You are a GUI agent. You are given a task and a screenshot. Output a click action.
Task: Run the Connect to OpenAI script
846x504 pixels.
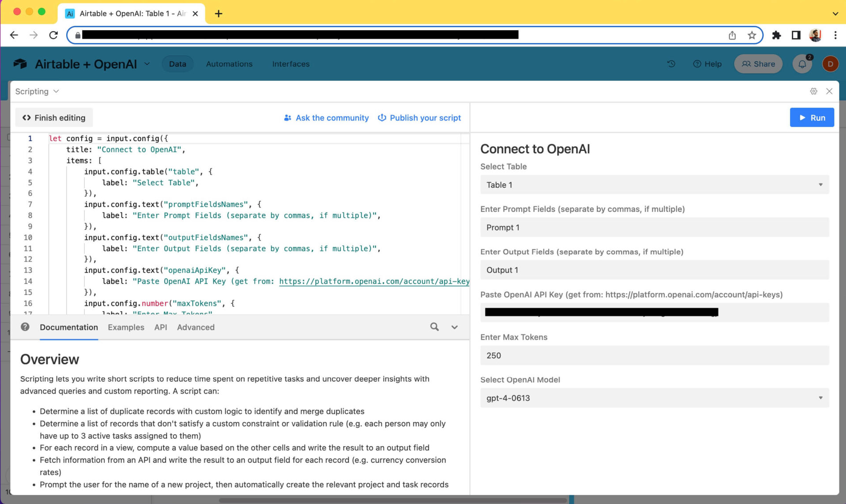pos(812,117)
